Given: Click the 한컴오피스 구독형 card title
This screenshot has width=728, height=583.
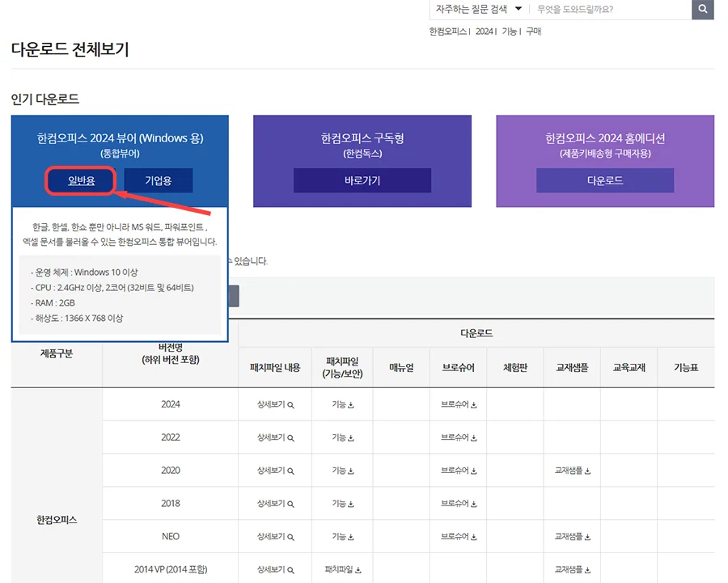Looking at the screenshot, I should point(362,137).
